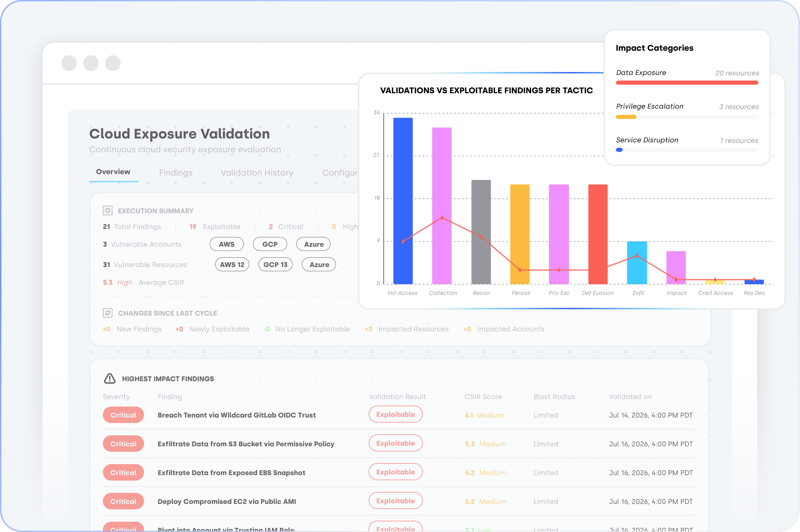Image resolution: width=800 pixels, height=532 pixels.
Task: Click the Severity column header
Action: point(116,397)
